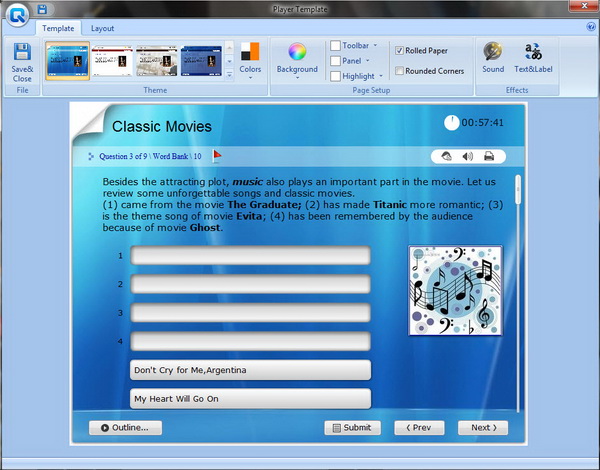
Task: Disable the Rolled Paper checkbox
Action: [400, 50]
